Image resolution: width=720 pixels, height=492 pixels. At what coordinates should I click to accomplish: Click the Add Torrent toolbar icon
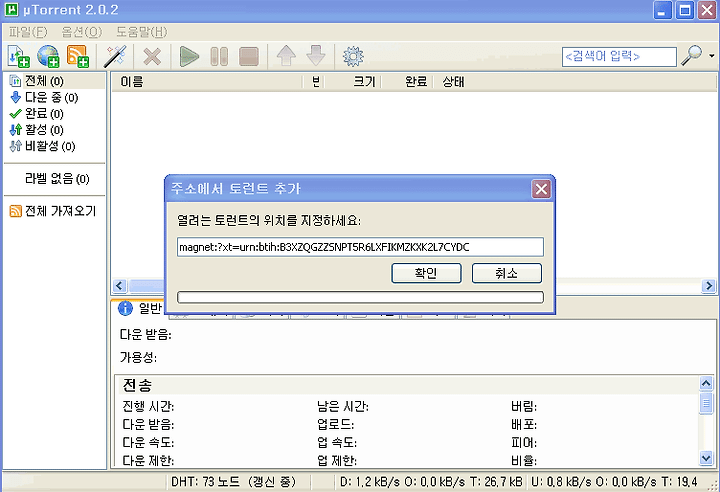[18, 57]
